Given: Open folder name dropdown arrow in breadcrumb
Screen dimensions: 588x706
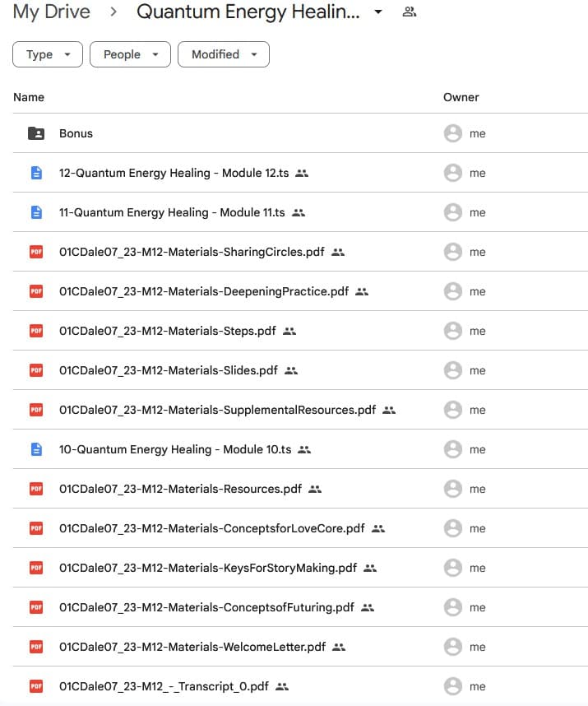Looking at the screenshot, I should [378, 12].
